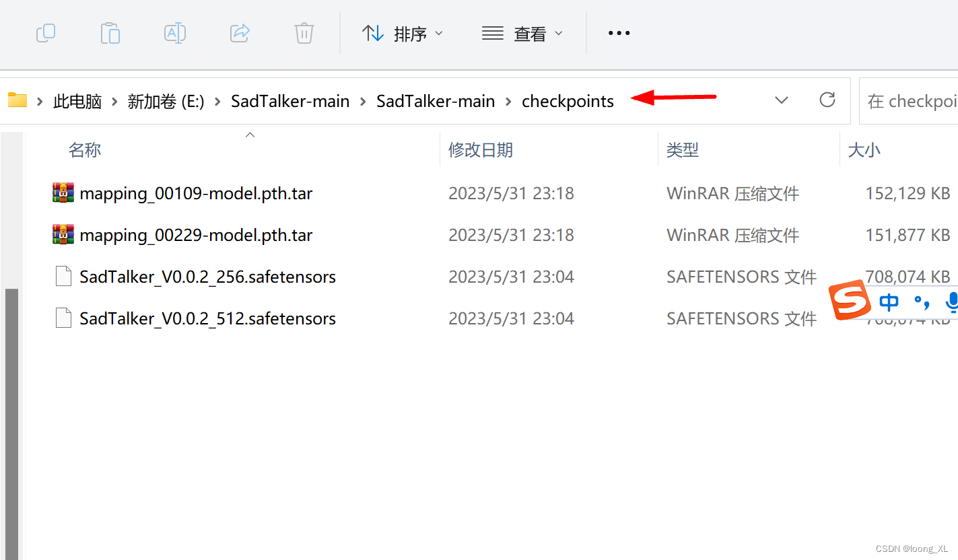Image resolution: width=958 pixels, height=560 pixels.
Task: Click file icon of SadTalker_V0.0.2_256
Action: click(63, 276)
